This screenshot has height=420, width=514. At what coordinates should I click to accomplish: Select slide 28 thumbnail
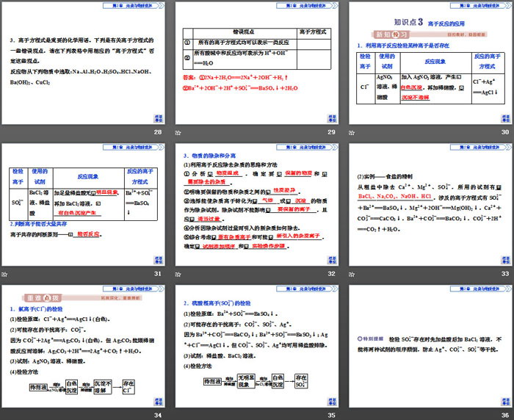click(x=85, y=63)
